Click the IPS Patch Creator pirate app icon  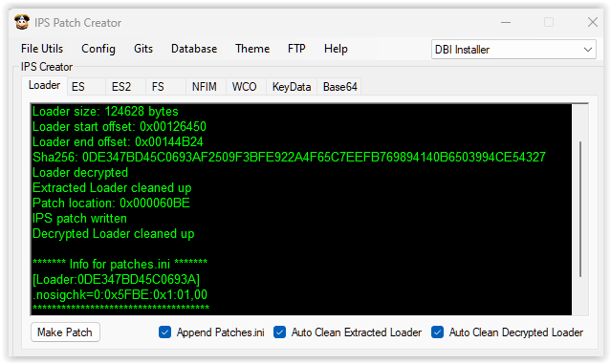click(x=22, y=22)
